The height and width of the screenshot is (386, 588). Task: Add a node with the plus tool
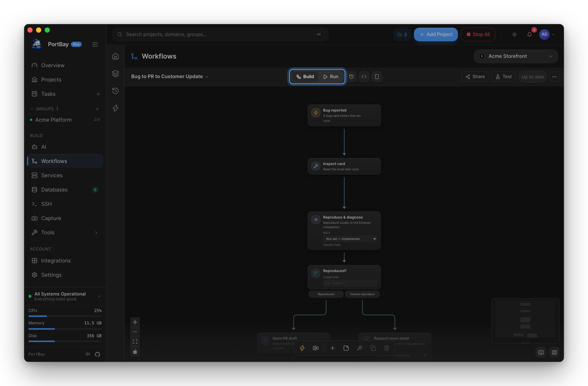[333, 348]
